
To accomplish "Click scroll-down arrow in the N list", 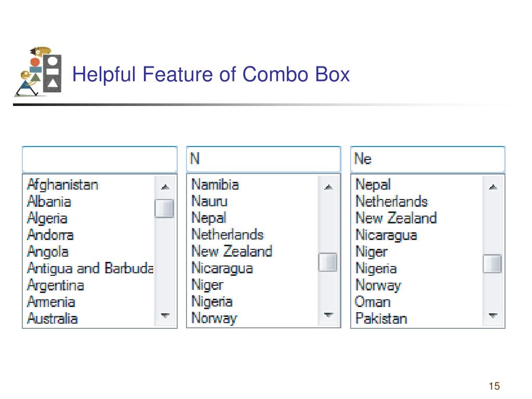I will tap(328, 315).
